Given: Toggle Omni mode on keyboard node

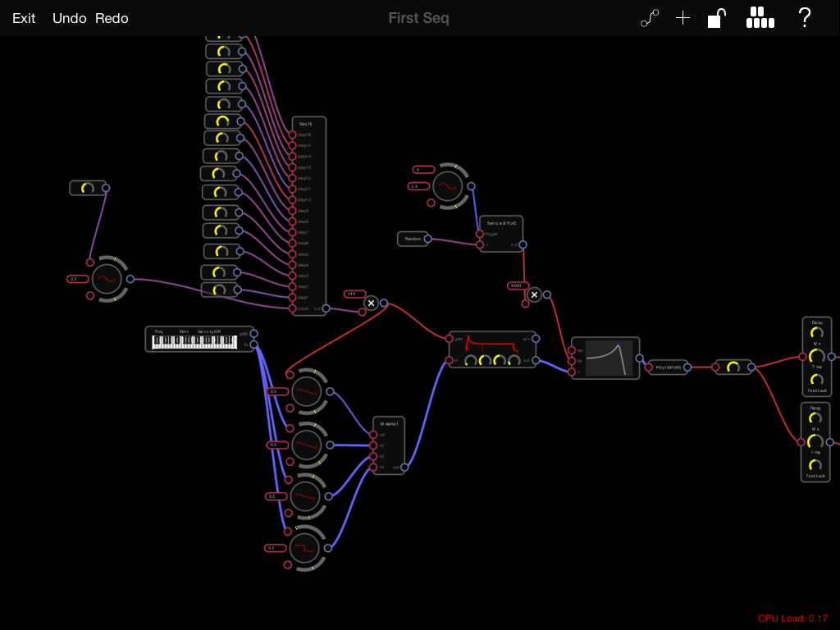Looking at the screenshot, I should pyautogui.click(x=185, y=331).
